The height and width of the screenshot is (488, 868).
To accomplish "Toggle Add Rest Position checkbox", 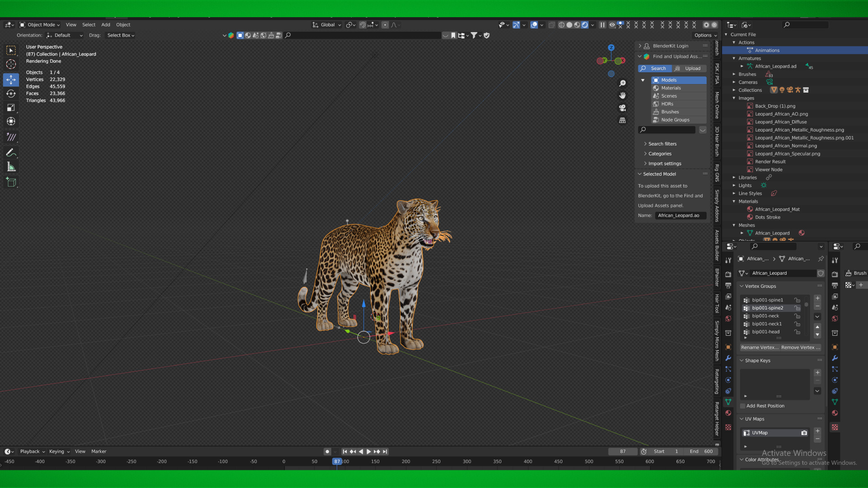I will pyautogui.click(x=742, y=406).
